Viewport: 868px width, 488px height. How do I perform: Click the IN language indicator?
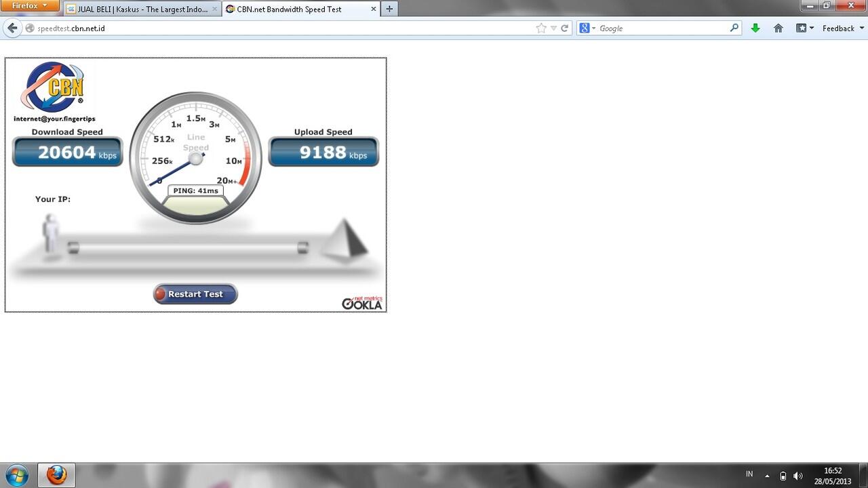click(x=749, y=474)
